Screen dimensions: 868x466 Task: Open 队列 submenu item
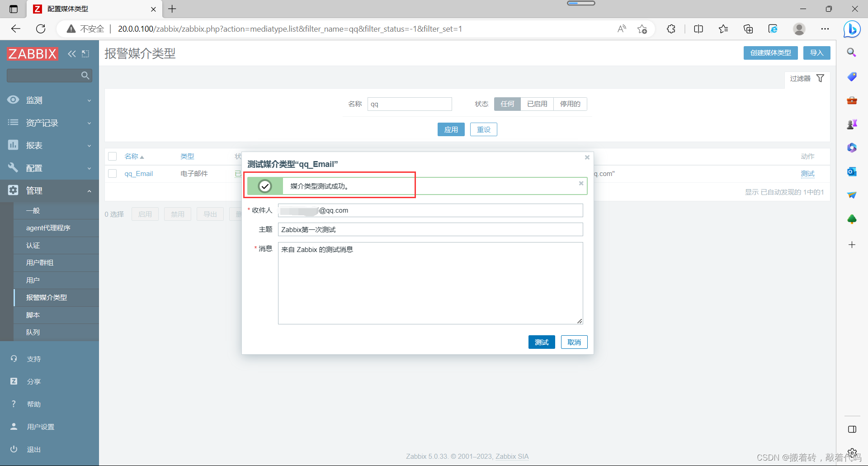point(56,332)
